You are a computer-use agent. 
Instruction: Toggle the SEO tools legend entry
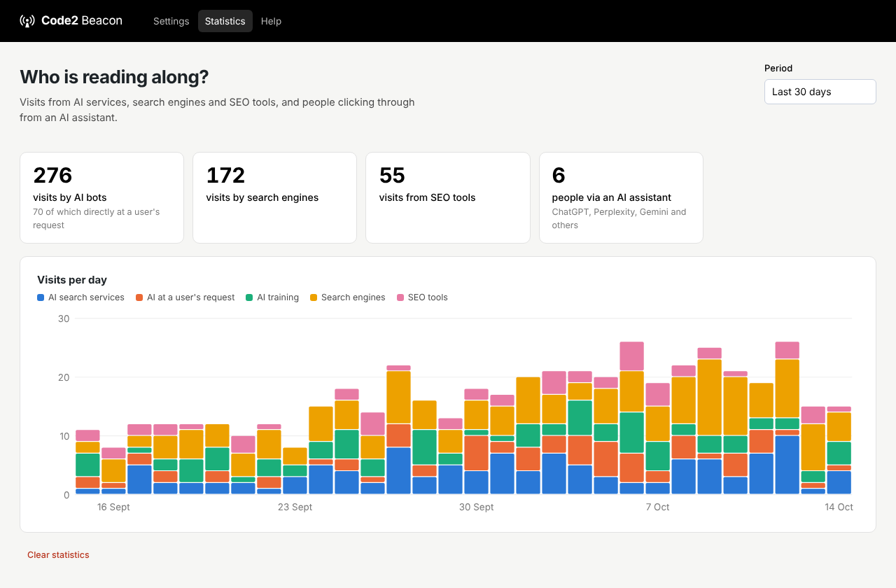(x=422, y=297)
